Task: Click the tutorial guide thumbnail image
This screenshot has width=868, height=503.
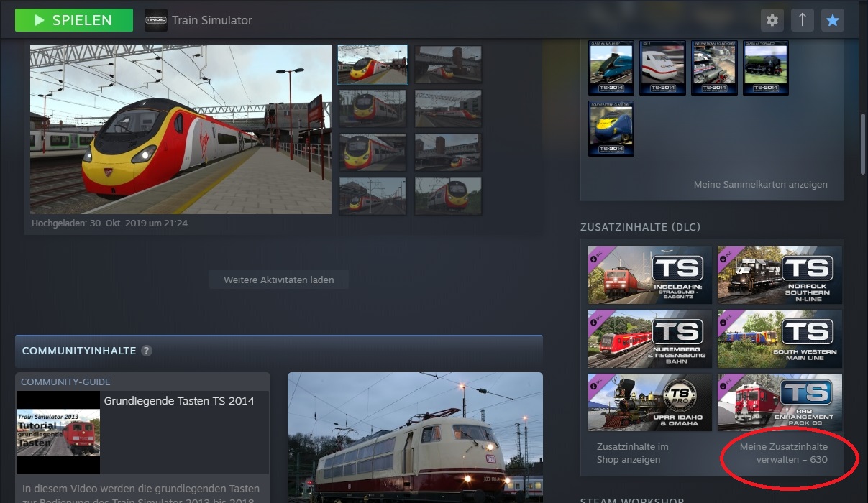Action: click(x=58, y=433)
